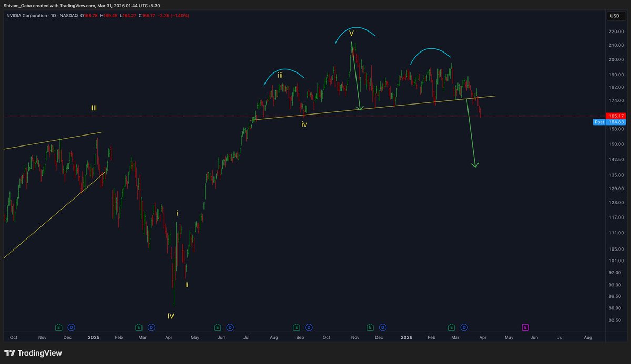Select the yellow wave III text label
631x364 pixels.
(x=94, y=108)
